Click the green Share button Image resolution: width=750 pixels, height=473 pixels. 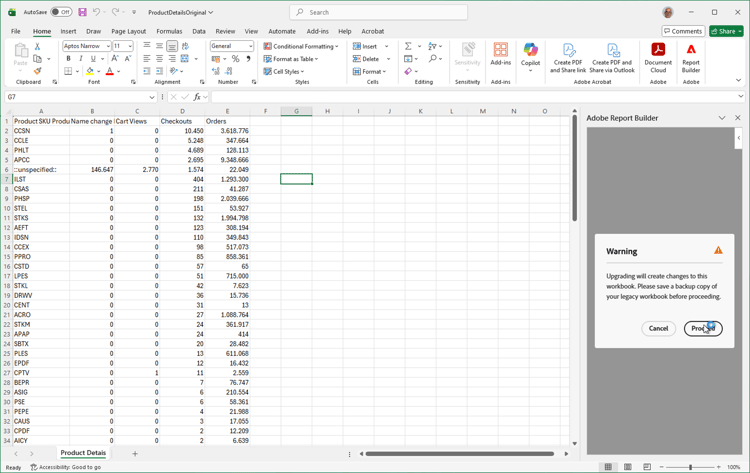(x=726, y=31)
